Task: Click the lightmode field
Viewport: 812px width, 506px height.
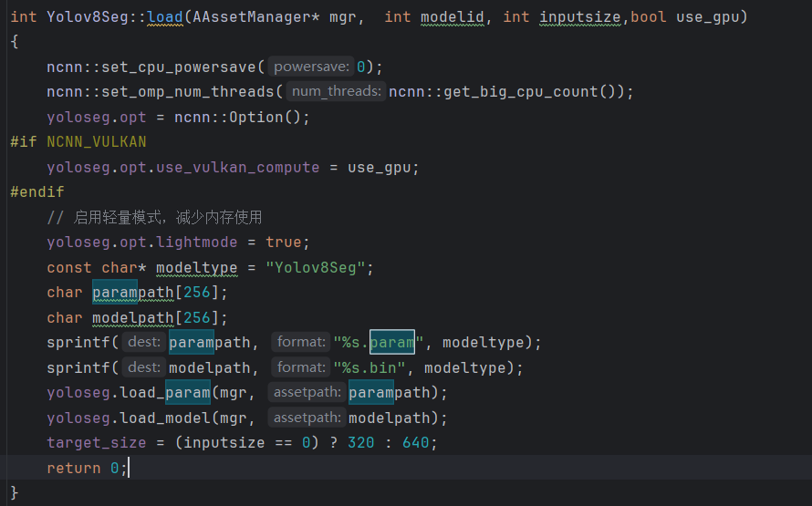Action: coord(197,243)
